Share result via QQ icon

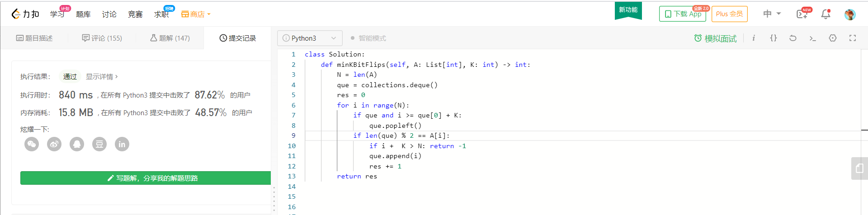tap(77, 144)
